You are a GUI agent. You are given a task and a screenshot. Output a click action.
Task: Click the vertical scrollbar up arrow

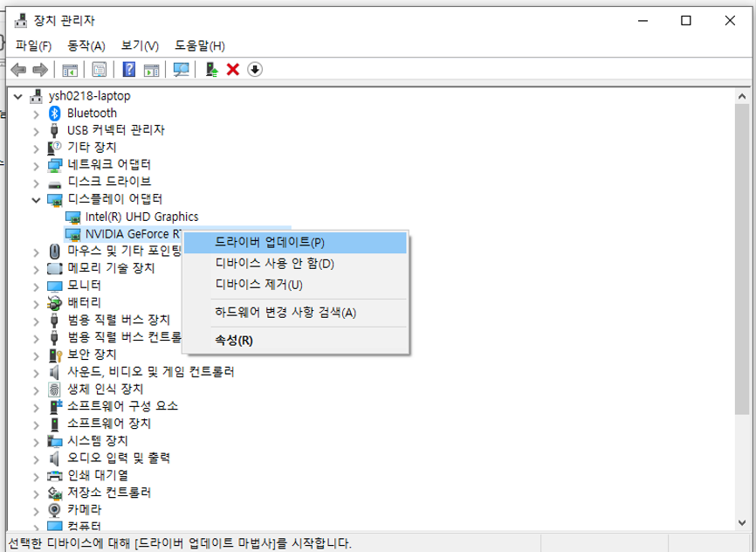coord(742,96)
